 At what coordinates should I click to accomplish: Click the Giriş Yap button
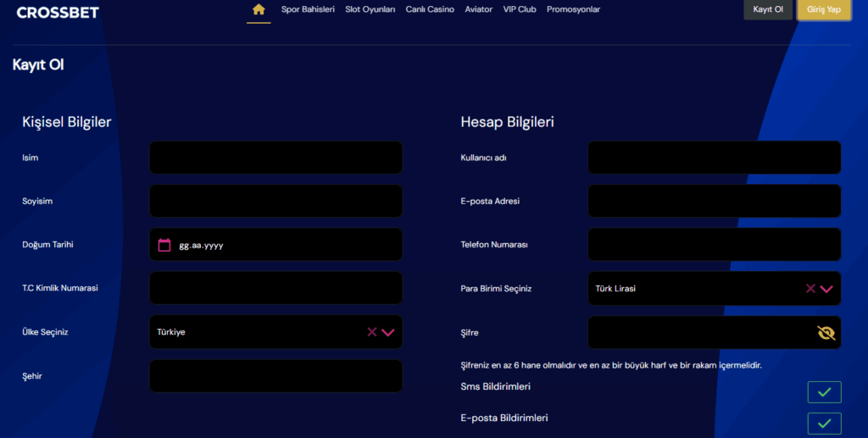(x=824, y=9)
